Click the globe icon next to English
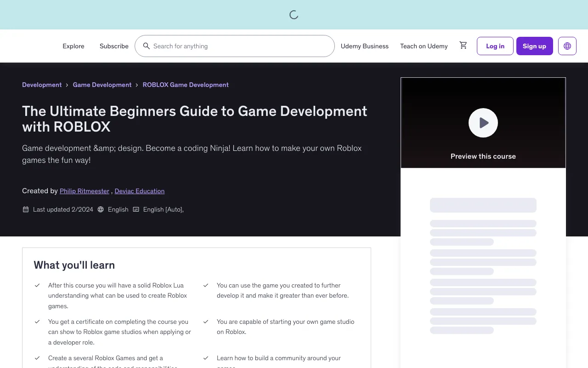The image size is (588, 368). [101, 209]
